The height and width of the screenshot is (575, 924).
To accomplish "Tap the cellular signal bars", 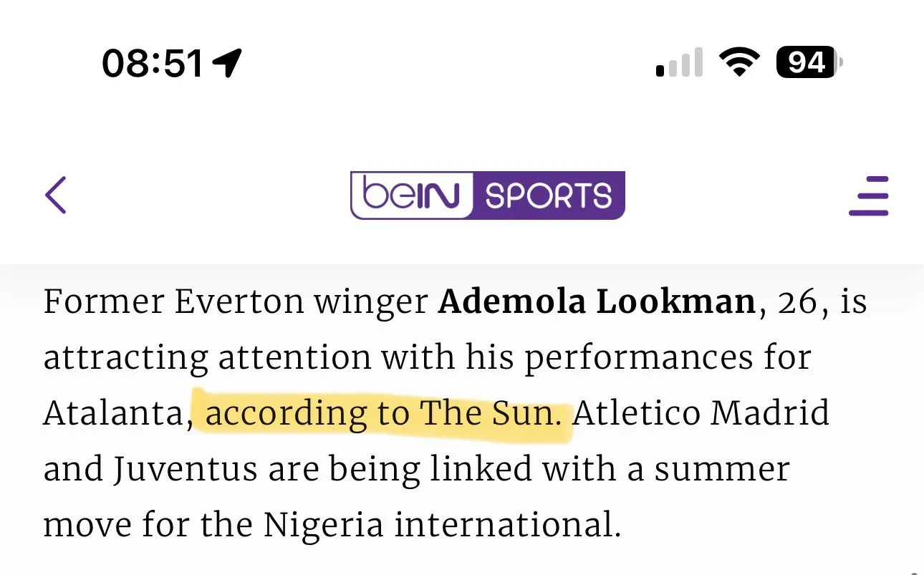I will click(x=679, y=64).
